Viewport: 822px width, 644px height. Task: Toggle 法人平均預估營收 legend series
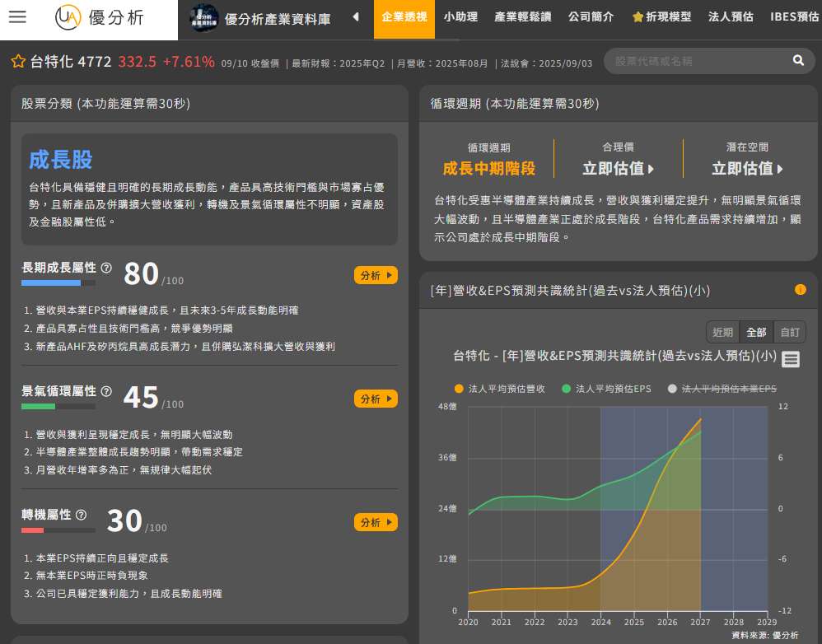click(500, 389)
